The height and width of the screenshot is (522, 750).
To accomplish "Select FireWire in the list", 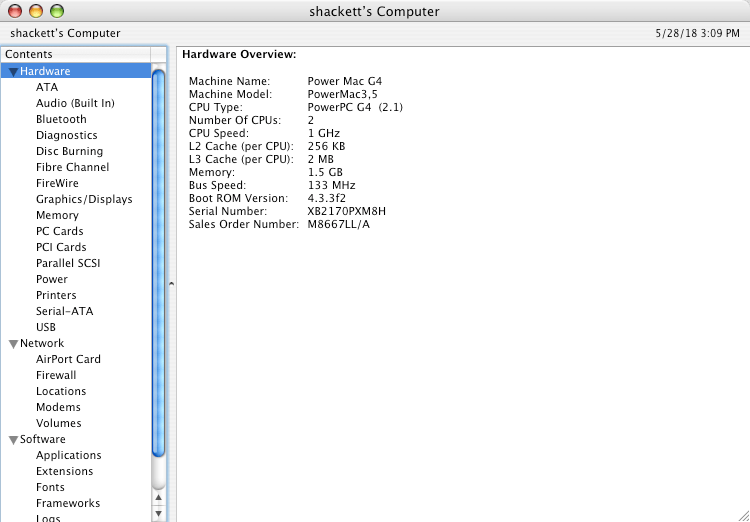I will click(x=57, y=183).
